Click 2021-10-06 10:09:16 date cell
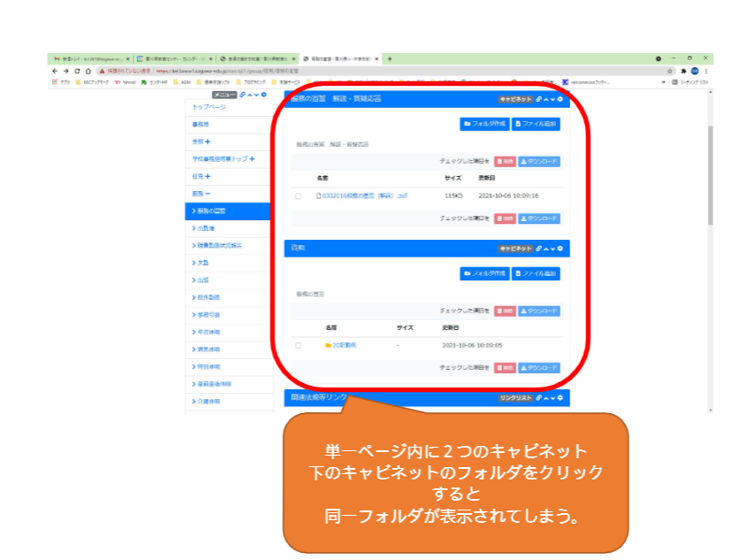Screen dimensions: 749x560 point(508,196)
